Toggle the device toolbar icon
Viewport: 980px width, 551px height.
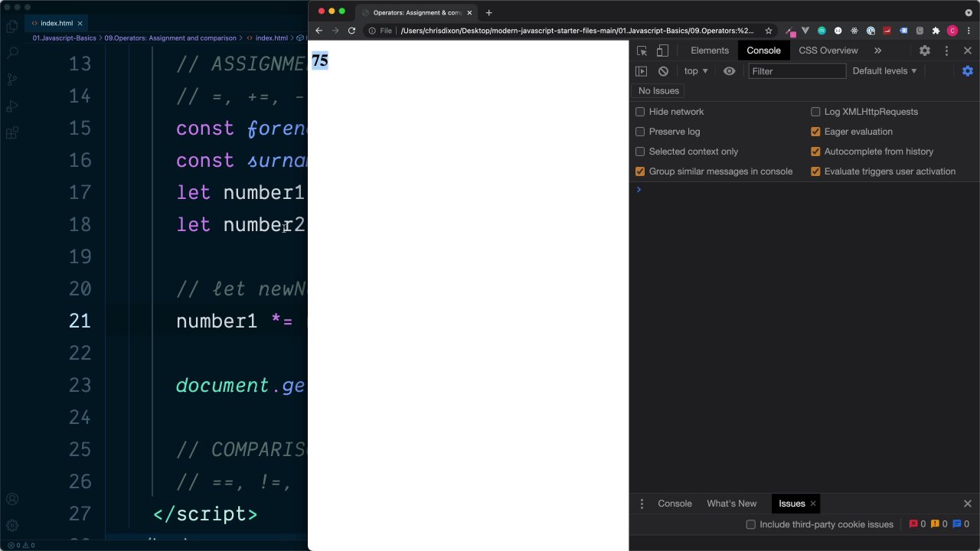662,51
